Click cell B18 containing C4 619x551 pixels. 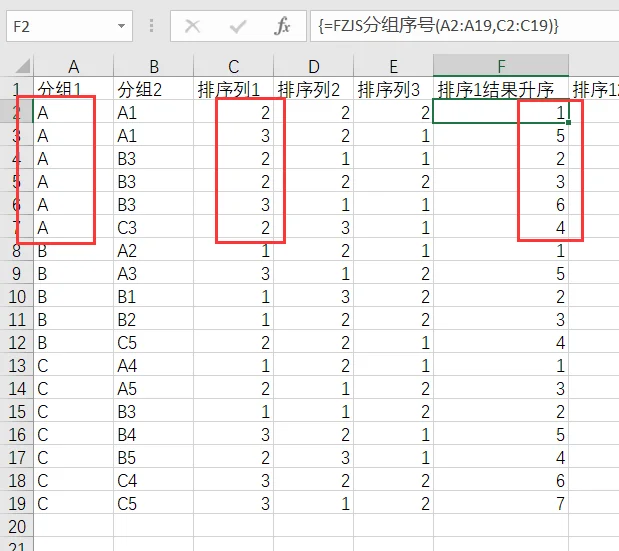pyautogui.click(x=154, y=480)
